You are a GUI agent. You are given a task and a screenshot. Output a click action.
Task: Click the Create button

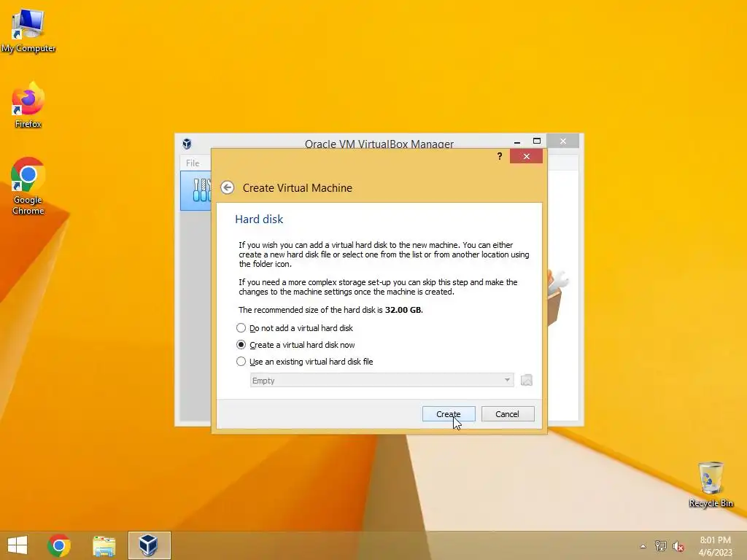pyautogui.click(x=449, y=414)
